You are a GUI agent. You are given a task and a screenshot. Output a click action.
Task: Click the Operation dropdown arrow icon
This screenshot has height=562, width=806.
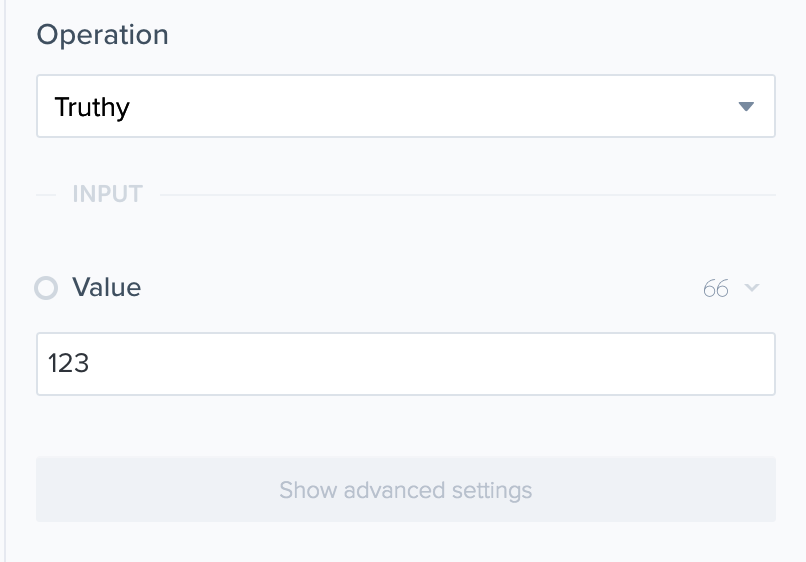(x=745, y=107)
